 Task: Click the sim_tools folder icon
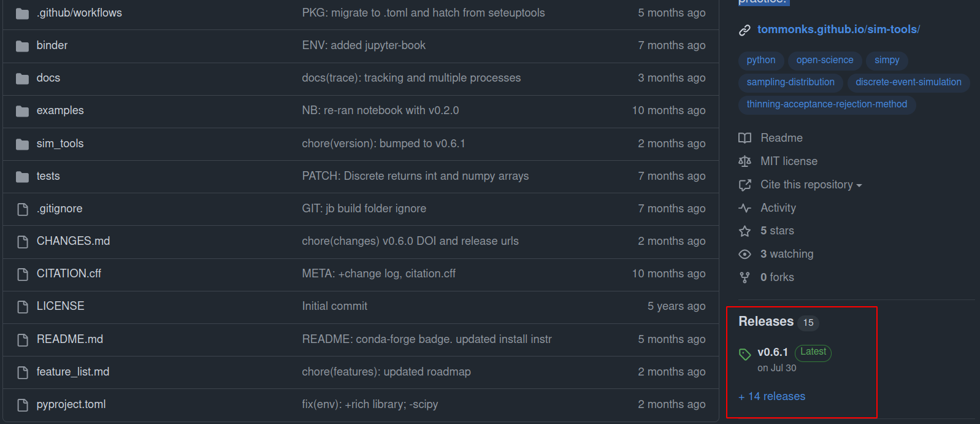tap(23, 144)
